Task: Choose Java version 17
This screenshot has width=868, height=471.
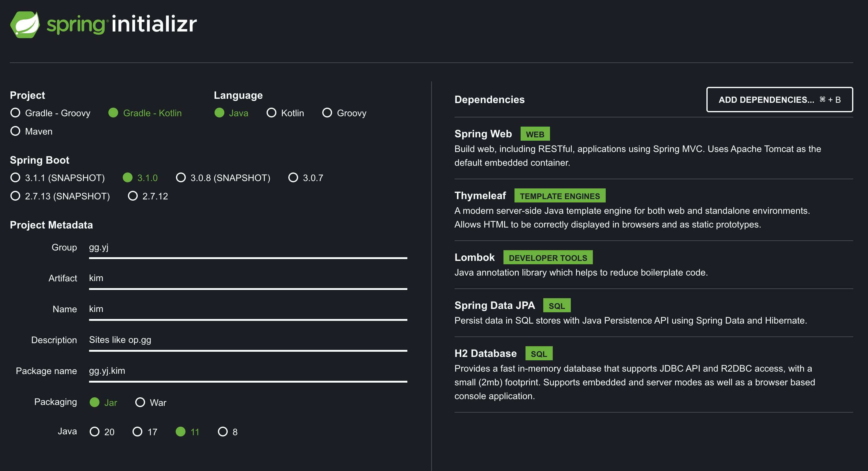Action: (145, 432)
